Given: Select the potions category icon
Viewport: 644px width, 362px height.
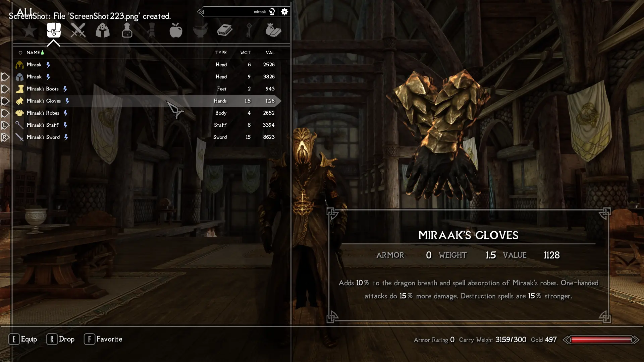Looking at the screenshot, I should [x=127, y=30].
